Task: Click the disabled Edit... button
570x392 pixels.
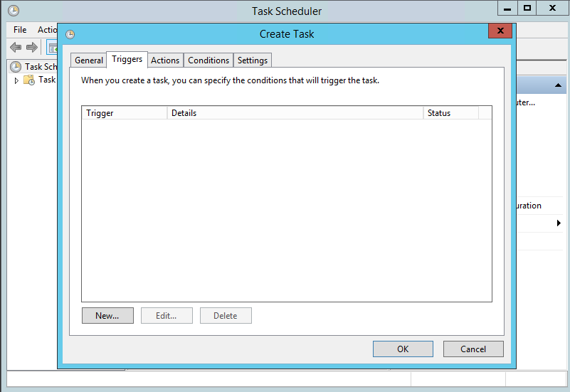Action: click(167, 315)
